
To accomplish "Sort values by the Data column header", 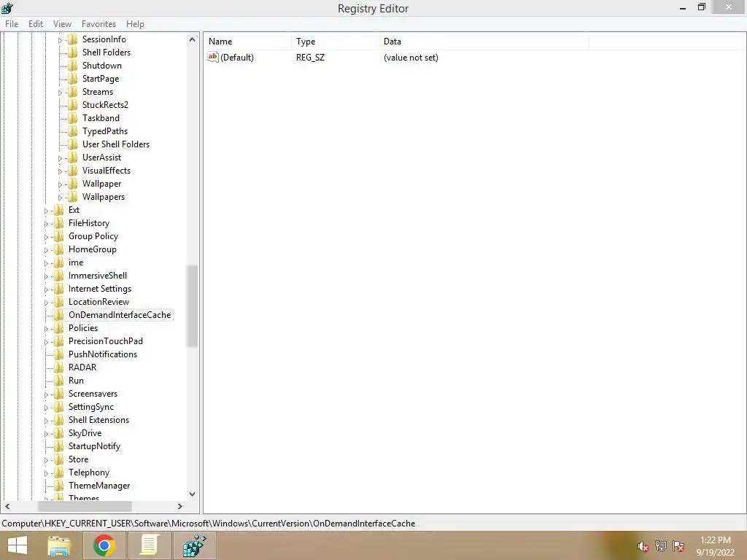I will (484, 42).
